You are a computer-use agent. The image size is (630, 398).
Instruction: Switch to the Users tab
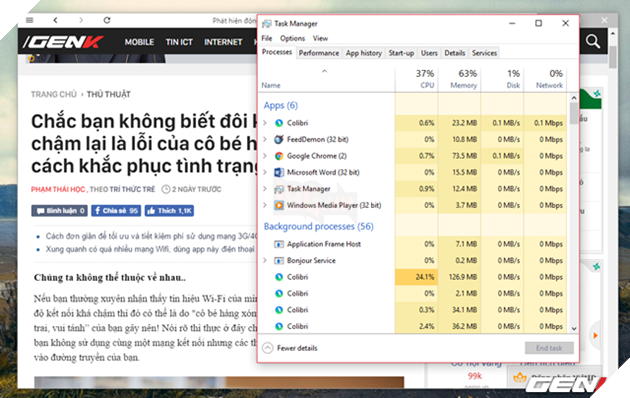pos(429,53)
